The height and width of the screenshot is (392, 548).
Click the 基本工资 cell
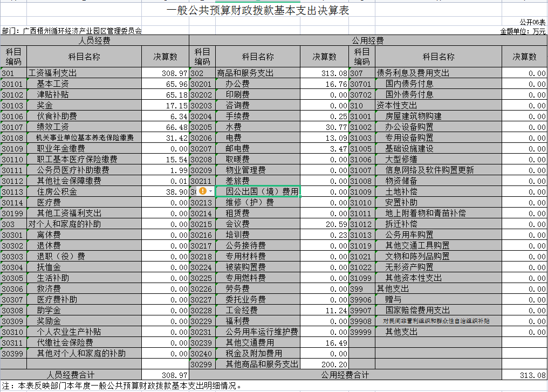tap(84, 84)
